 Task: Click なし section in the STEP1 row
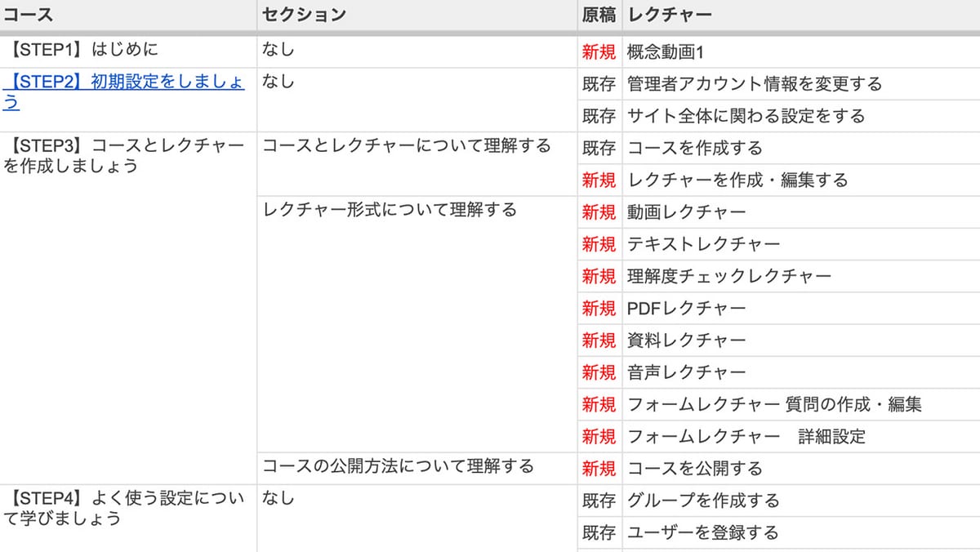(x=416, y=51)
